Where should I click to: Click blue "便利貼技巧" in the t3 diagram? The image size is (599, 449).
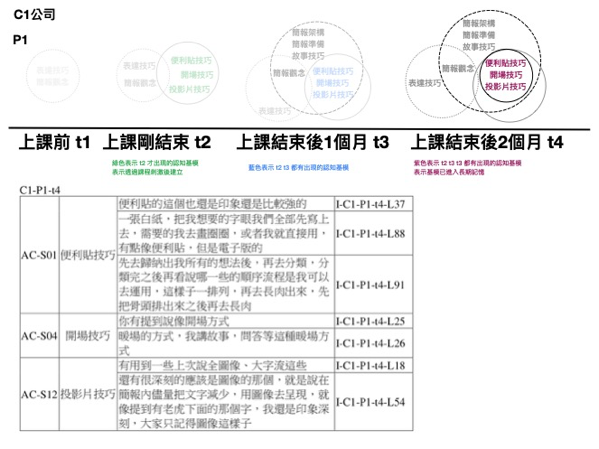click(333, 71)
